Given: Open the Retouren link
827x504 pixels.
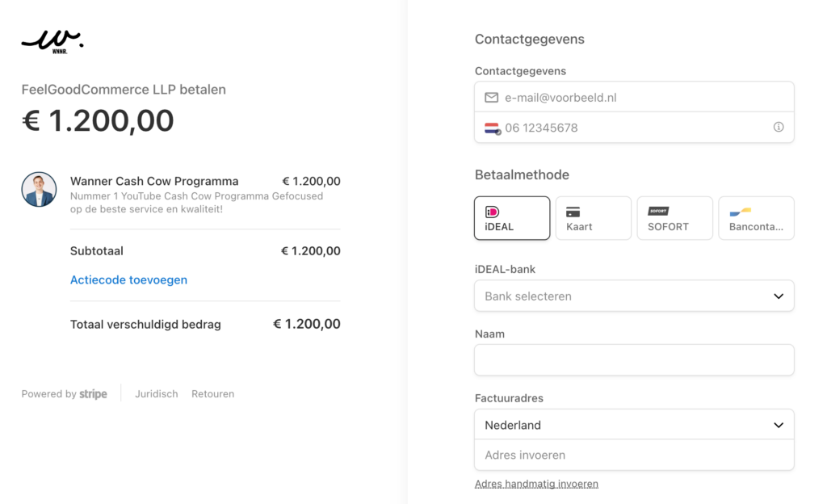Looking at the screenshot, I should coord(212,394).
